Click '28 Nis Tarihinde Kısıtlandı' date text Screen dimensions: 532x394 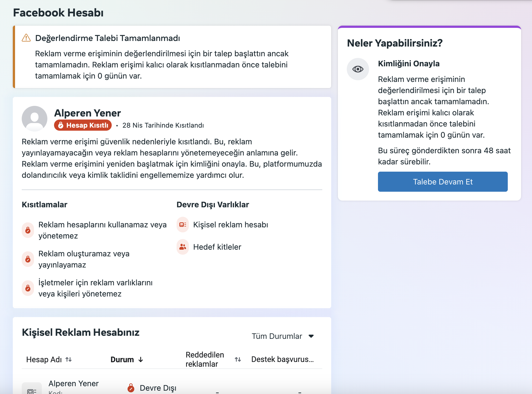tap(163, 125)
